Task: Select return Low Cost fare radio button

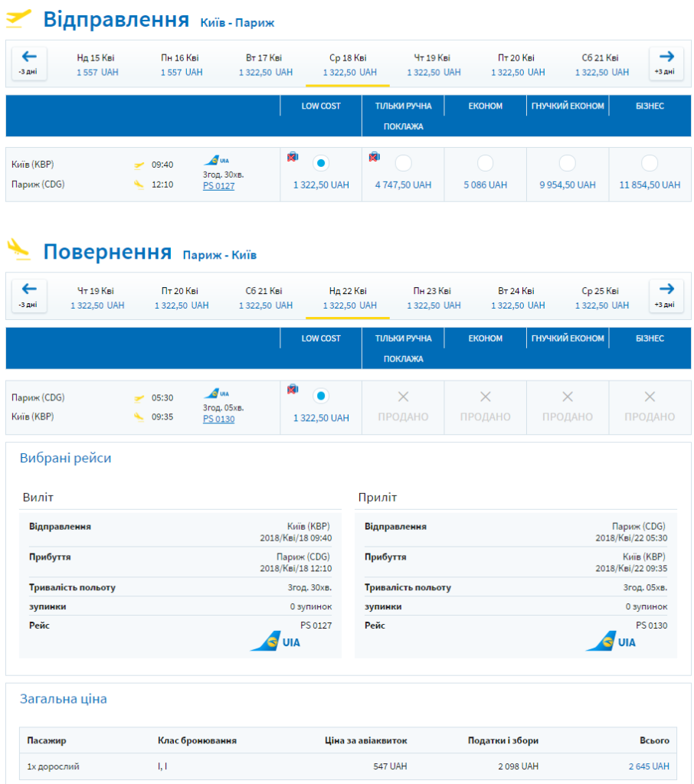Action: [321, 396]
